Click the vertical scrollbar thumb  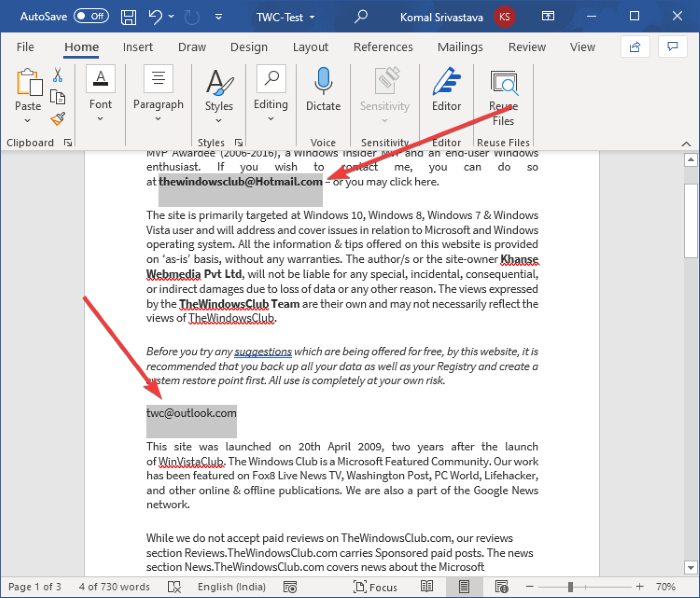tap(691, 220)
